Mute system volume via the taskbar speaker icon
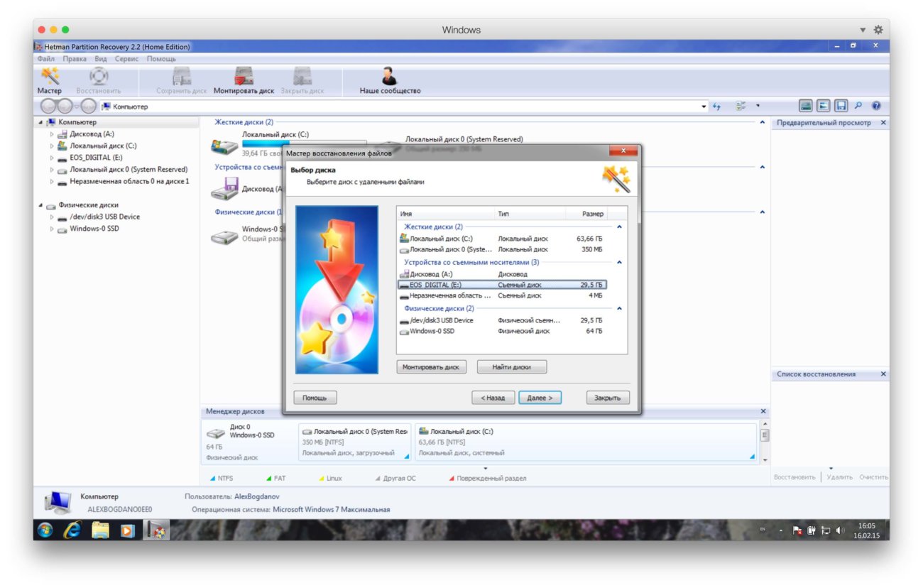 841,529
